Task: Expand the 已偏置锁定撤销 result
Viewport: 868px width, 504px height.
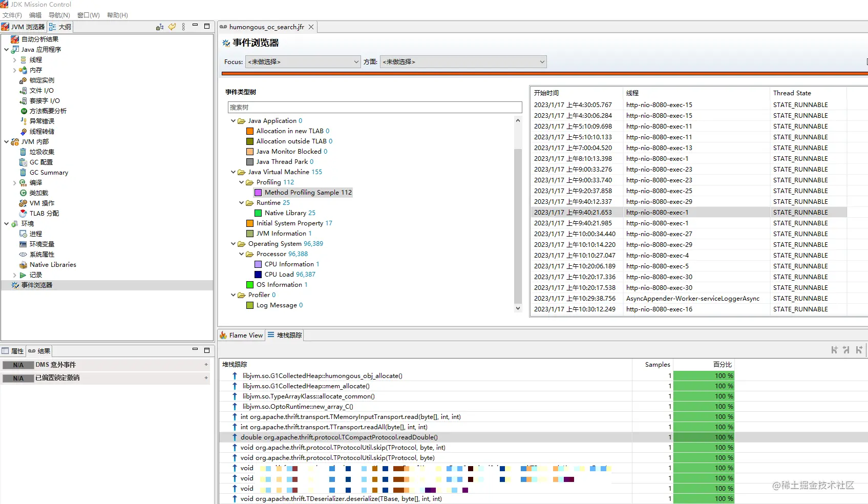Action: (206, 378)
